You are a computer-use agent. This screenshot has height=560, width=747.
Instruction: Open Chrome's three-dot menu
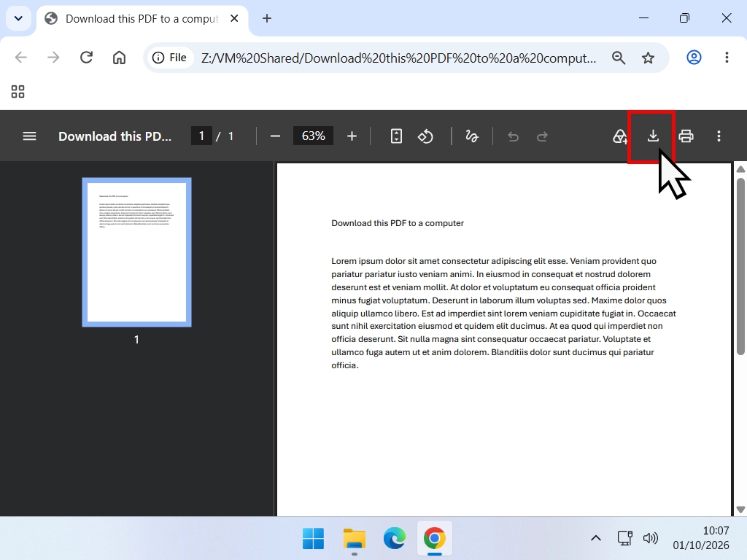click(727, 58)
